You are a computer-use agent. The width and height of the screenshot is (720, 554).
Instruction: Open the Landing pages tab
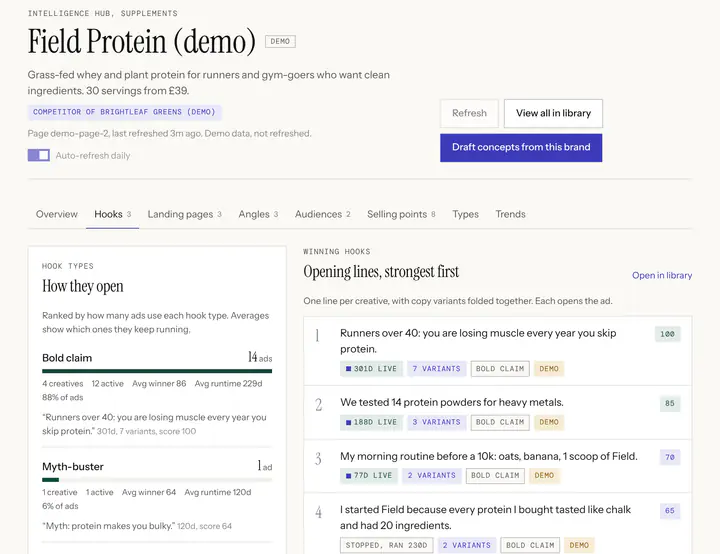184,214
